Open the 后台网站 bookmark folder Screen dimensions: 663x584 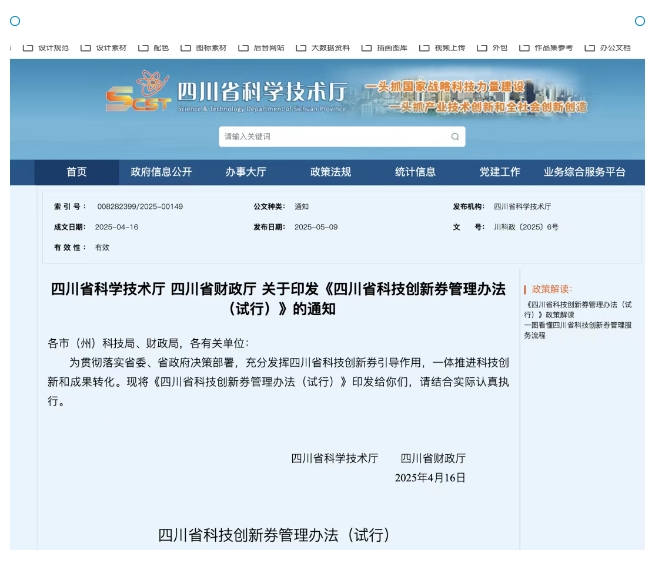pyautogui.click(x=261, y=48)
